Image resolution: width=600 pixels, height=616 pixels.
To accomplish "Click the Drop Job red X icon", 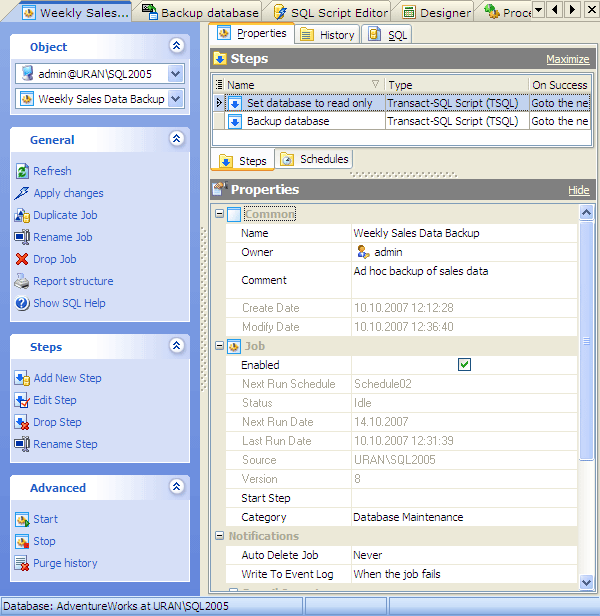I will point(23,259).
